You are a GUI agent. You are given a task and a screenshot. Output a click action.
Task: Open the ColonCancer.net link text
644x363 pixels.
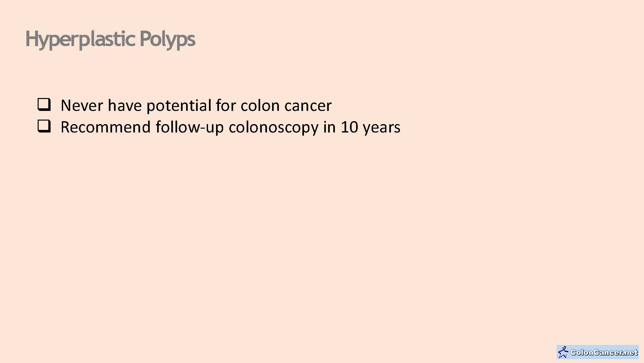(x=603, y=352)
